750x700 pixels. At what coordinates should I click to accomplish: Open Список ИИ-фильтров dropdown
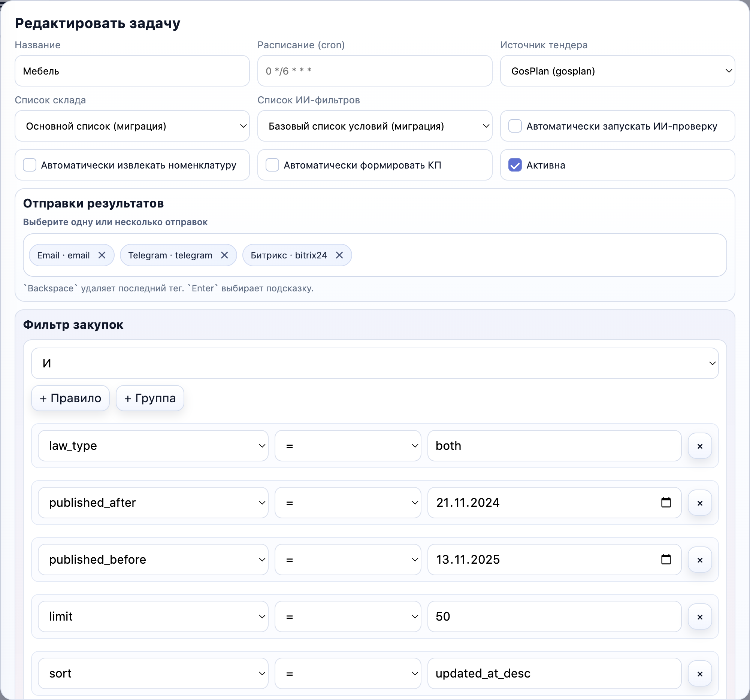375,126
